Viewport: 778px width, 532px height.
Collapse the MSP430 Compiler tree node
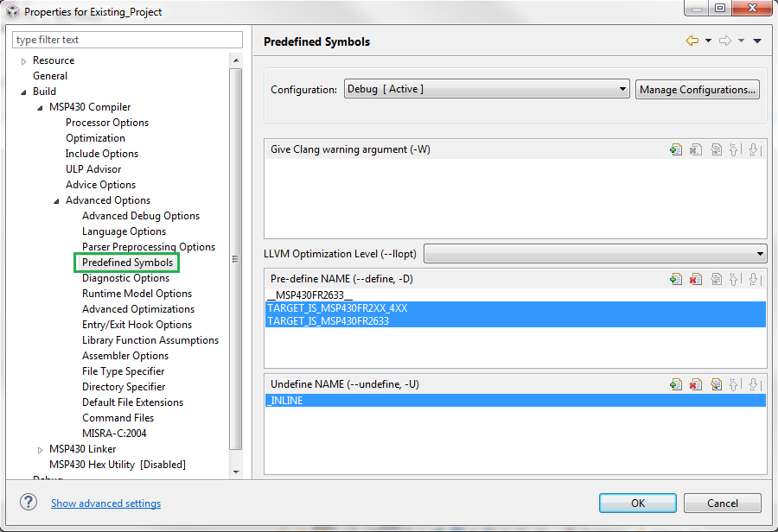[40, 107]
